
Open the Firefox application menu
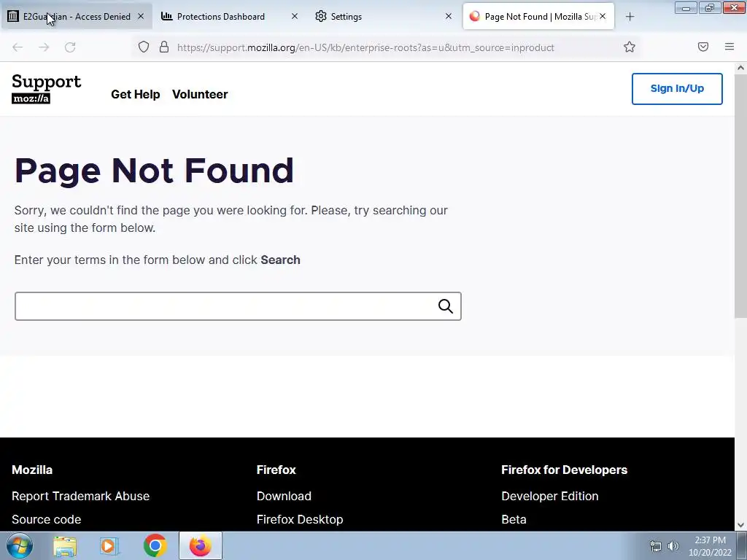(x=729, y=47)
